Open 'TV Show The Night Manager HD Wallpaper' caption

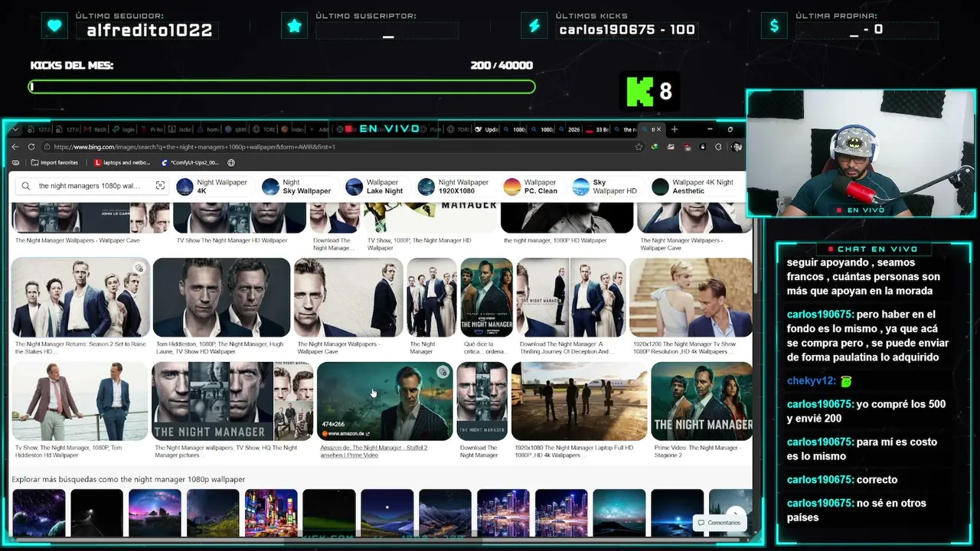tap(232, 240)
